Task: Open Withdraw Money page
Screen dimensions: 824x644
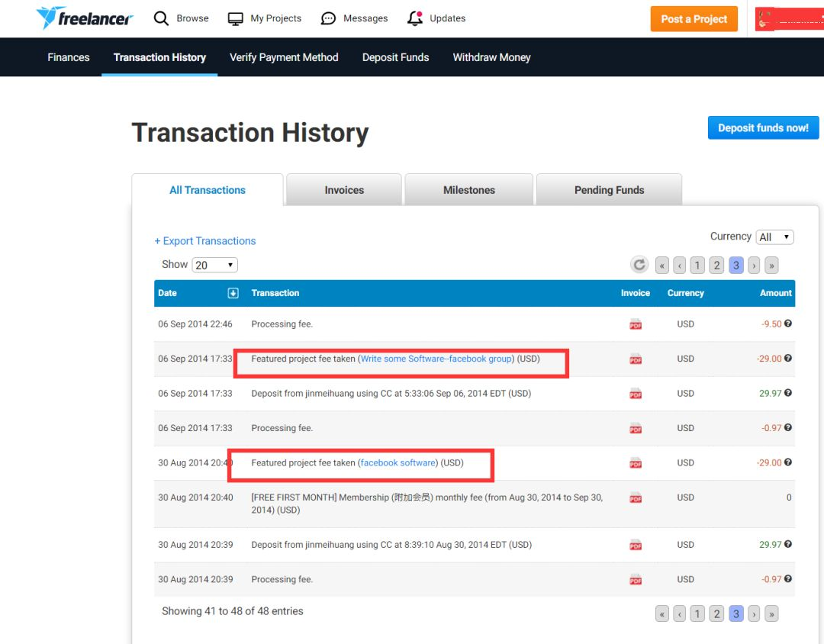Action: [x=492, y=57]
